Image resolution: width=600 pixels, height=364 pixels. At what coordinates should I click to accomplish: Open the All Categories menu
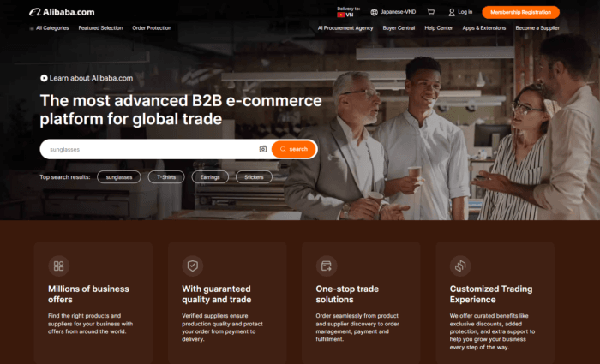click(x=50, y=28)
